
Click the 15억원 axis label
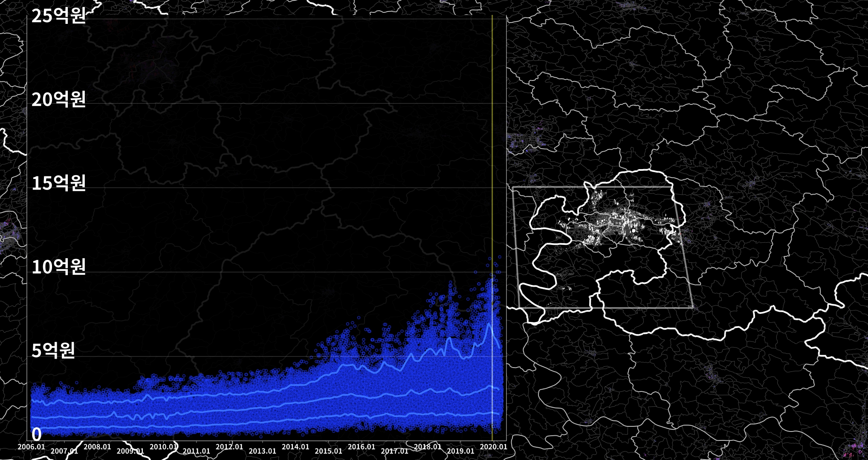(x=59, y=183)
